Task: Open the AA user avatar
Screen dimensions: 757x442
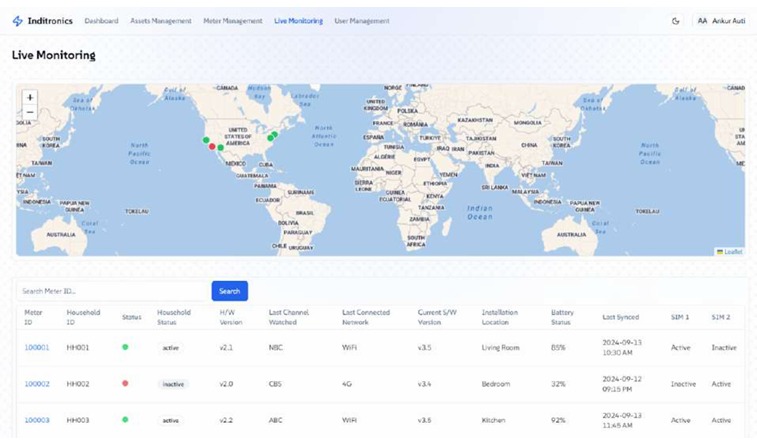Action: tap(702, 21)
